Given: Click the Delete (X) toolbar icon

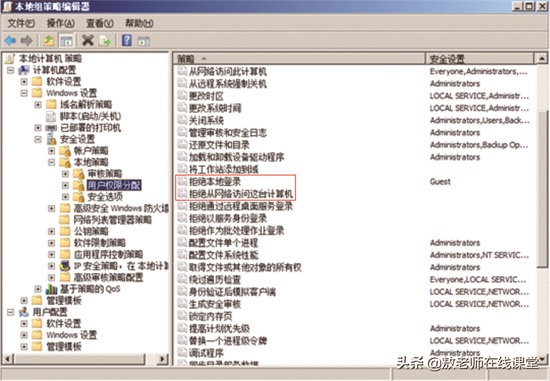Looking at the screenshot, I should click(x=88, y=40).
